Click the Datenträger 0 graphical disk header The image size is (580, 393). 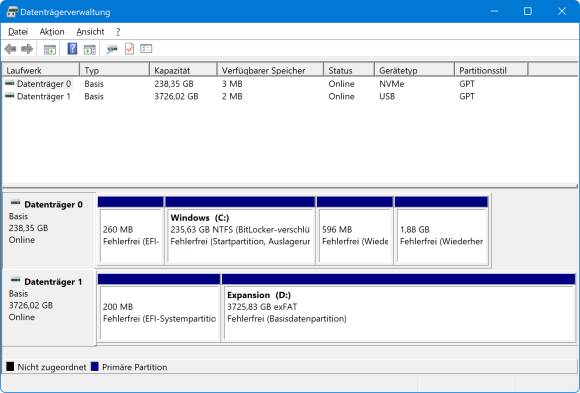(x=49, y=229)
